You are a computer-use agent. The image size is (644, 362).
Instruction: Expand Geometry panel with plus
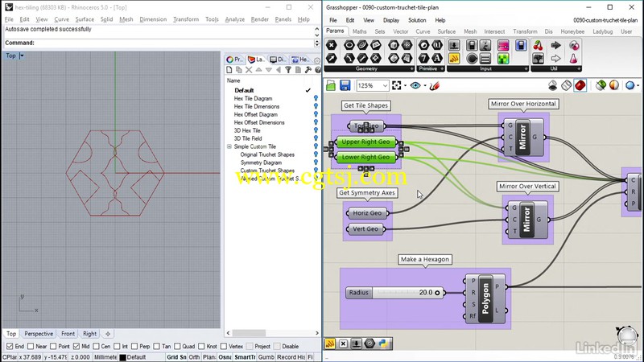(x=412, y=68)
